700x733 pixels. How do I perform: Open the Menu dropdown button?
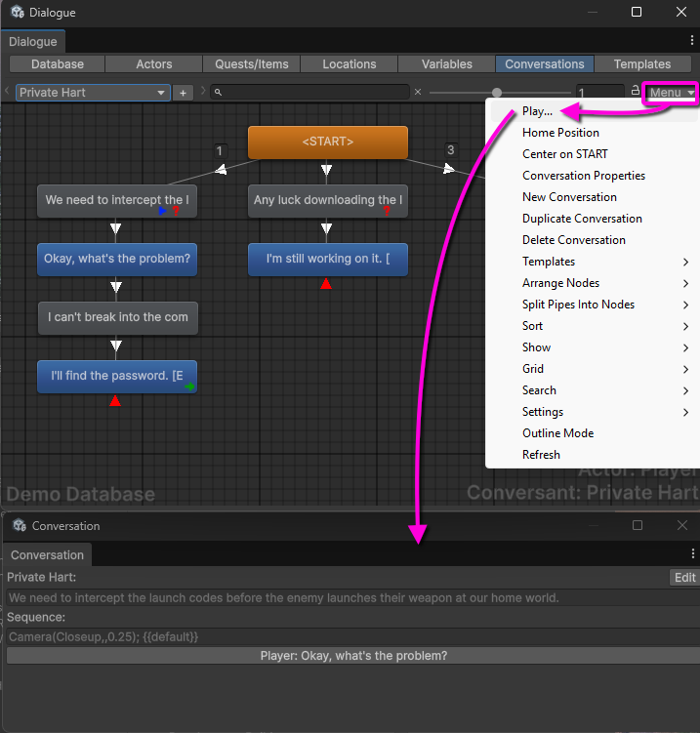click(671, 93)
